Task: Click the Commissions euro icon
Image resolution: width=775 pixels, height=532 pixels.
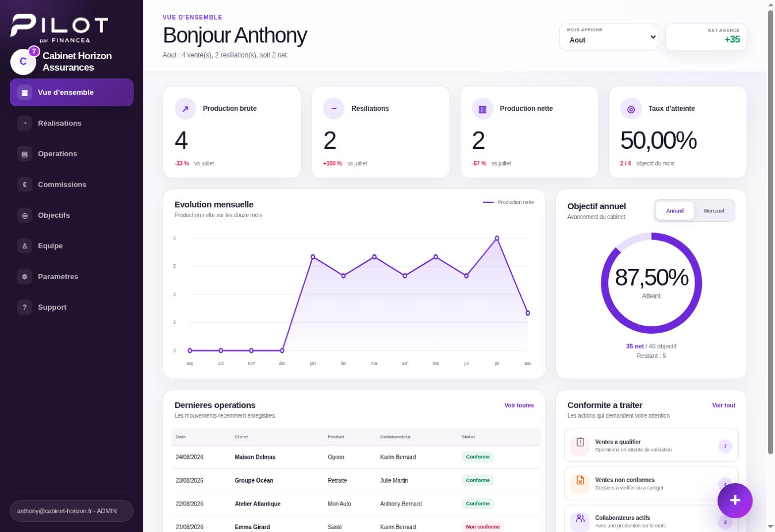Action: click(25, 184)
